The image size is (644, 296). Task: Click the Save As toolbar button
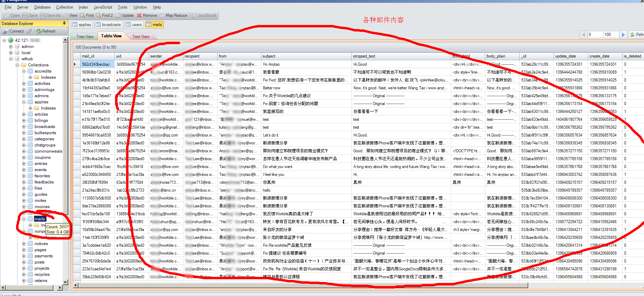(x=52, y=15)
